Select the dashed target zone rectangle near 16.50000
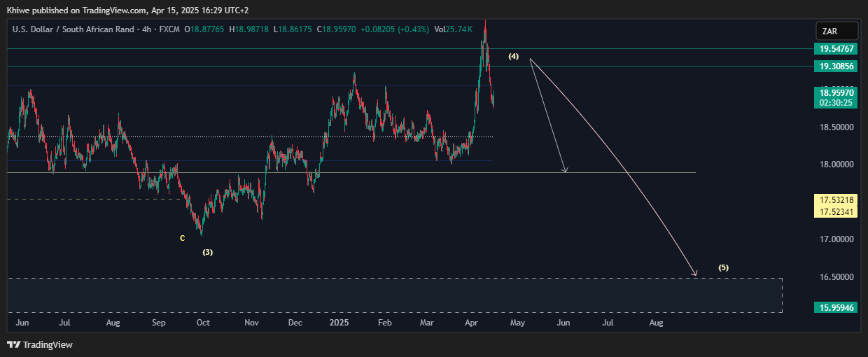Image resolution: width=868 pixels, height=357 pixels. pyautogui.click(x=395, y=295)
